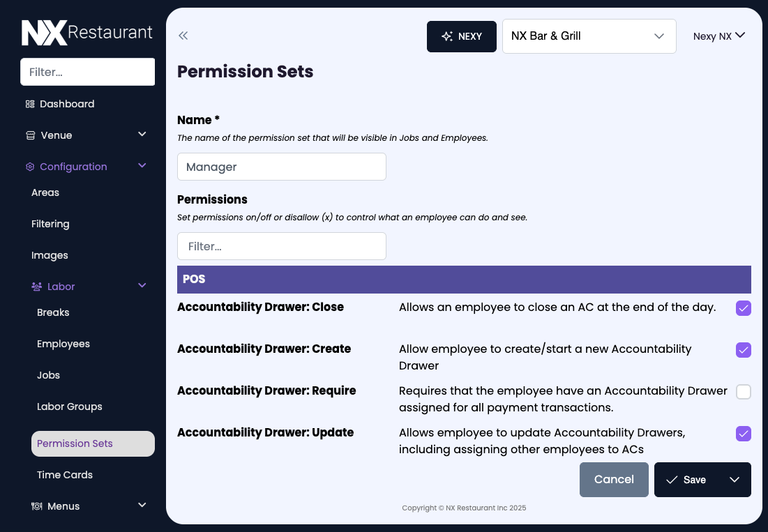Open the Nexy NX account dropdown
Image resolution: width=768 pixels, height=532 pixels.
[719, 36]
